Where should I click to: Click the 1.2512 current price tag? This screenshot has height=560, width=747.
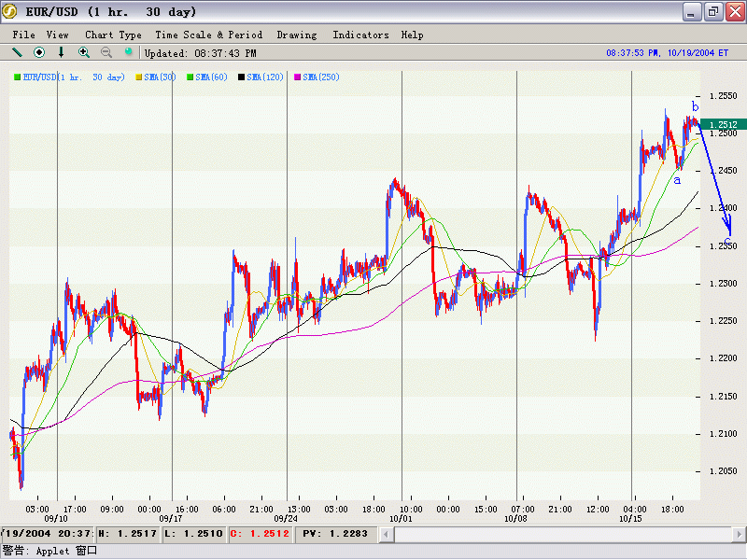point(723,124)
